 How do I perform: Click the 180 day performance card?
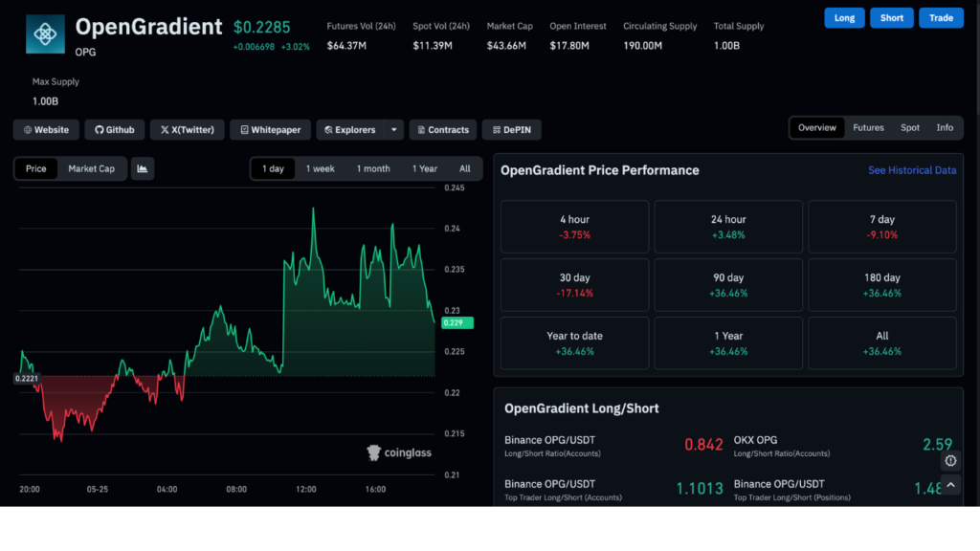881,285
